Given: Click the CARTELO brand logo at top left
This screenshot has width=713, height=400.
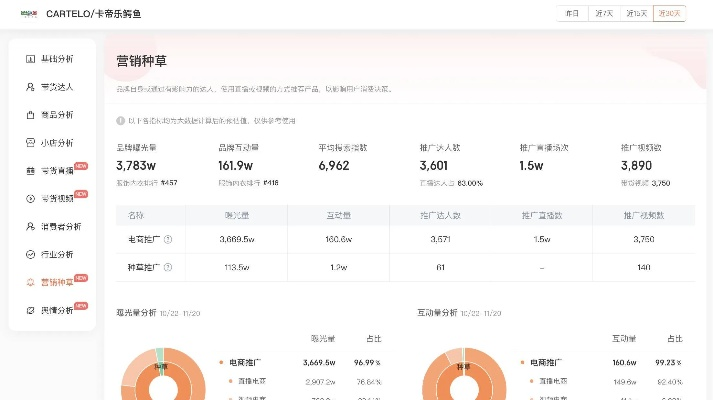Looking at the screenshot, I should [x=26, y=14].
